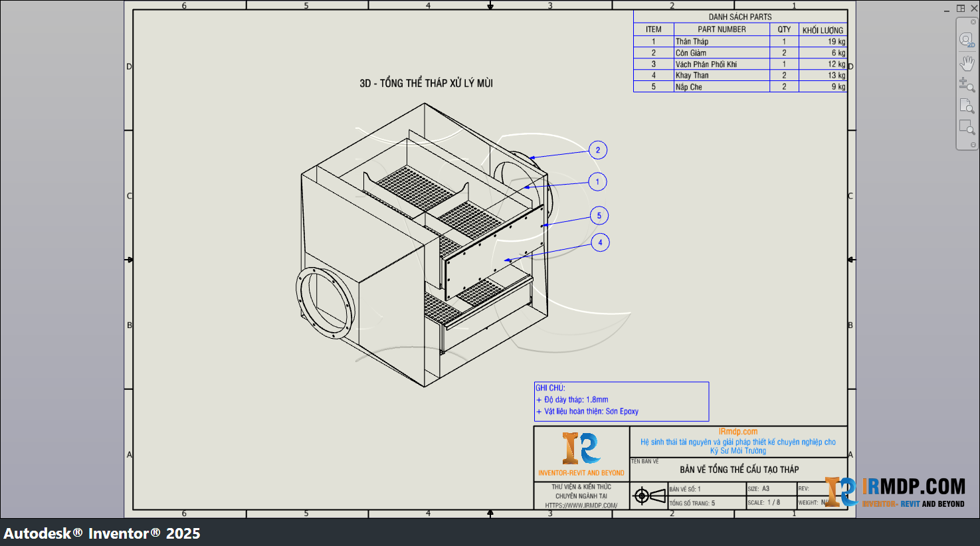Select balloon number 2 on the drawing
The width and height of the screenshot is (980, 546).
click(x=598, y=150)
